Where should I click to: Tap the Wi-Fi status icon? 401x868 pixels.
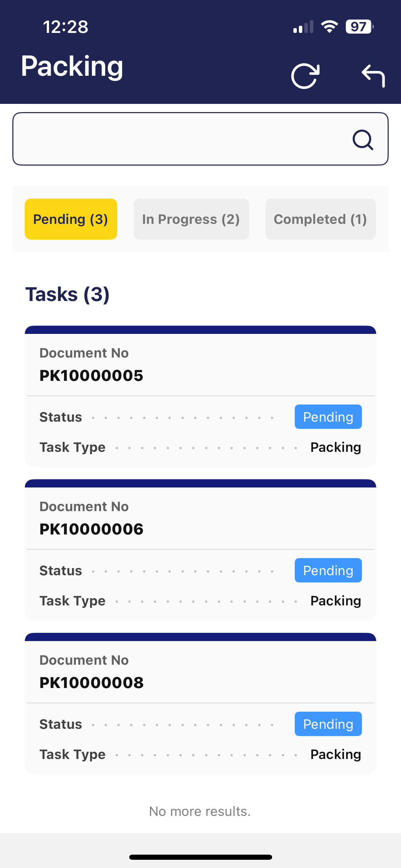pyautogui.click(x=329, y=26)
